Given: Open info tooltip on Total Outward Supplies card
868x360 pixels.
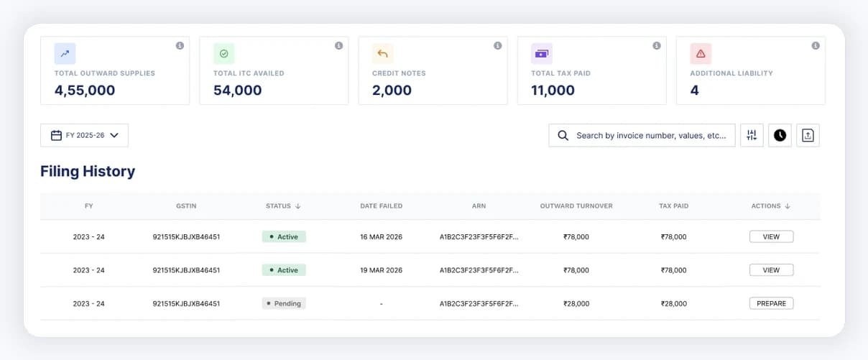Looking at the screenshot, I should (x=180, y=46).
